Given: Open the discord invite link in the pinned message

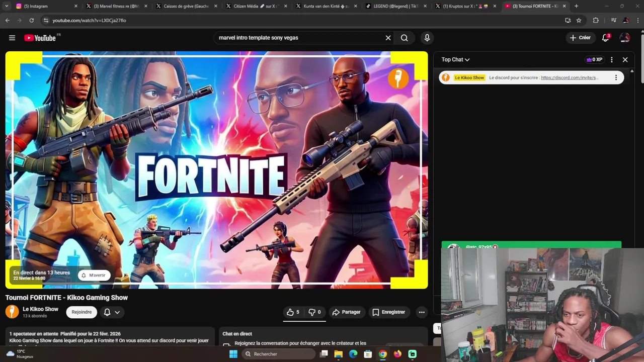Looking at the screenshot, I should [x=570, y=78].
